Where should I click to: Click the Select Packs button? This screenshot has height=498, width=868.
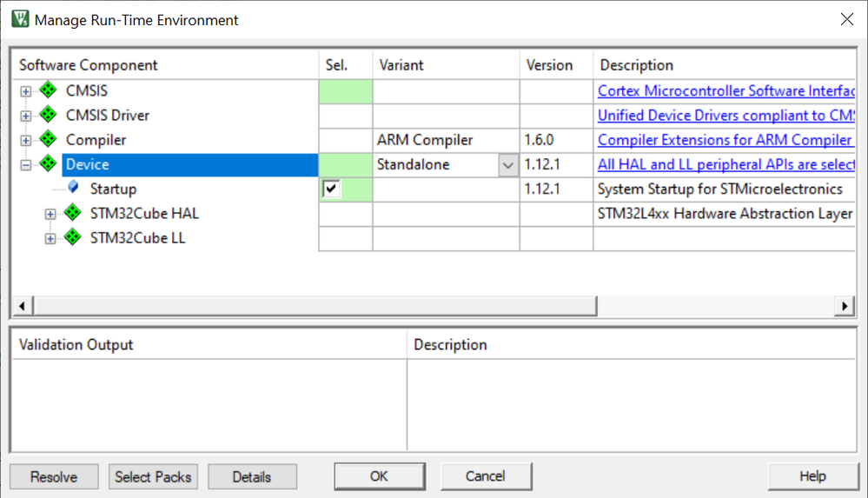coord(153,476)
